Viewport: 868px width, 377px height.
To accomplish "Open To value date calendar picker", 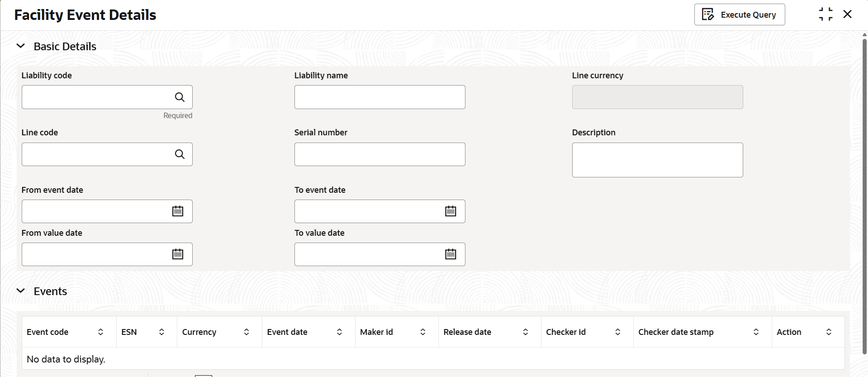I will coord(451,254).
